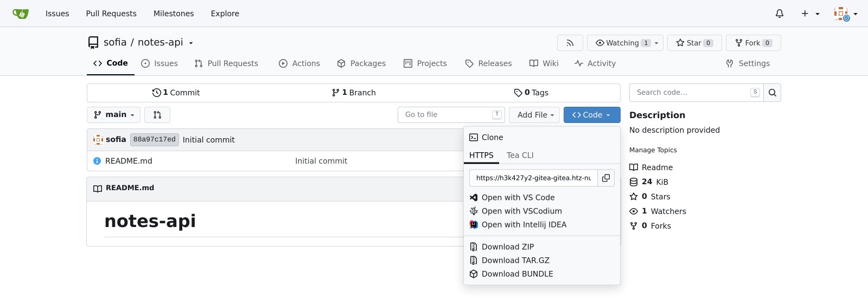Open the Wiki tab

point(544,63)
